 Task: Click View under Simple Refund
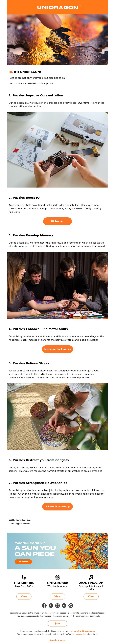[x=57, y=597]
